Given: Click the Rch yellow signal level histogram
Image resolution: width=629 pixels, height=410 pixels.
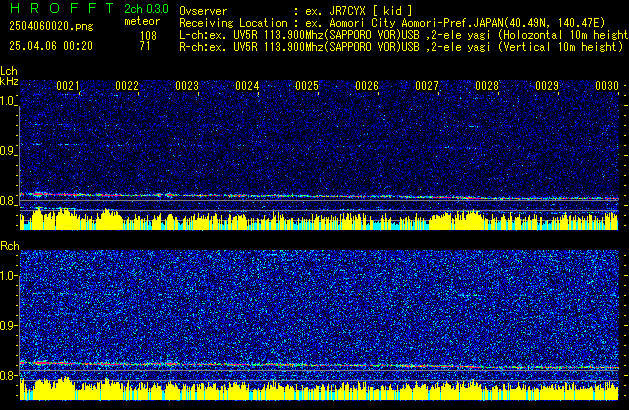Looking at the screenshot, I should tap(319, 389).
